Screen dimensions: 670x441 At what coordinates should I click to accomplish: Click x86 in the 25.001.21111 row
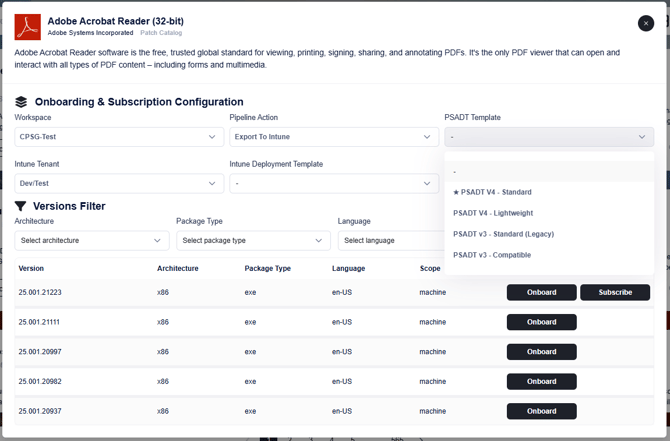point(163,322)
